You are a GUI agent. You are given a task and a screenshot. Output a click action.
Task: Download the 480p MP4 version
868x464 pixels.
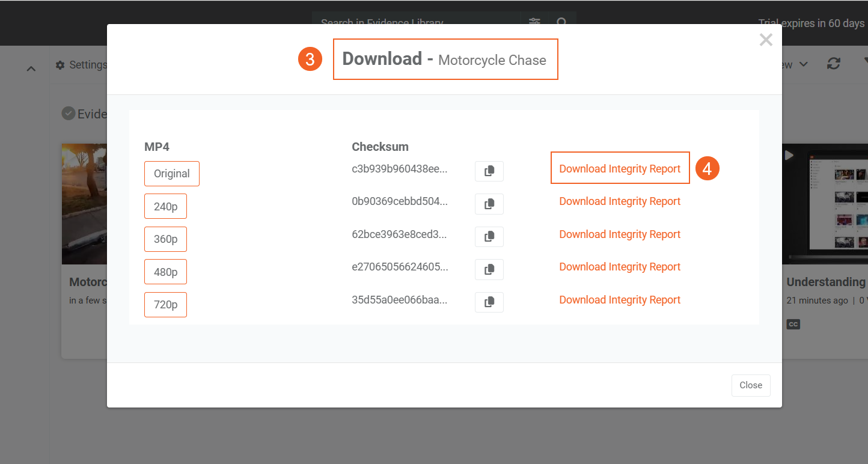[165, 272]
